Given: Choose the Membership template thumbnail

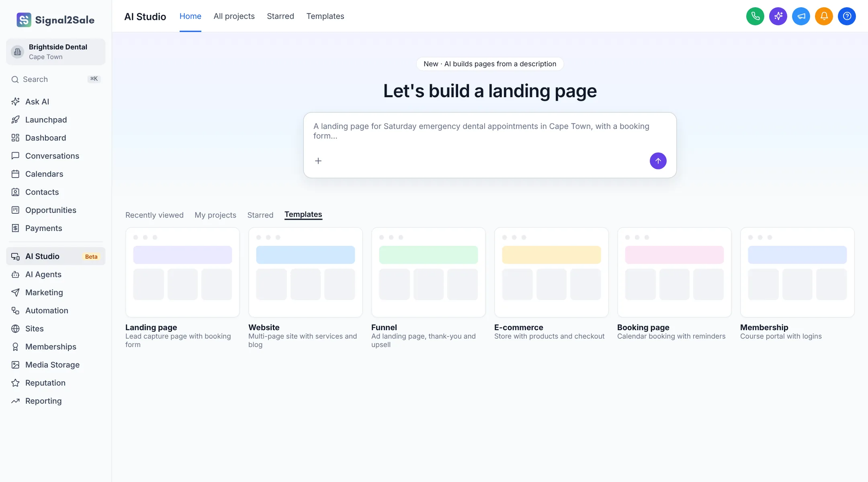Looking at the screenshot, I should (x=797, y=272).
